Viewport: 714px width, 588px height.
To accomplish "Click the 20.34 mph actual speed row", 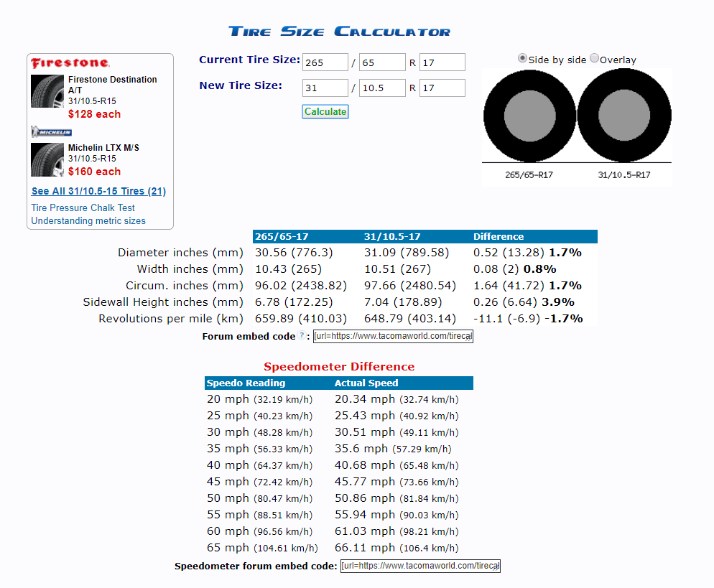I will click(x=397, y=399).
